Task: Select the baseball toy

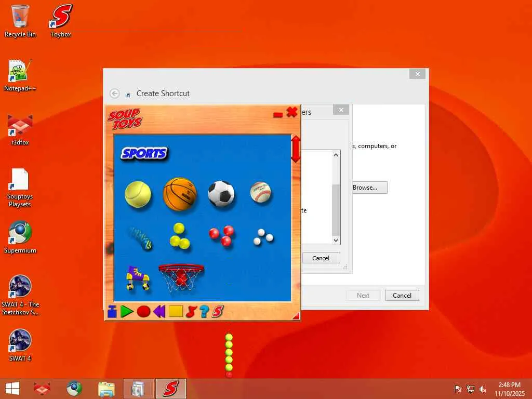Action: coord(261,192)
